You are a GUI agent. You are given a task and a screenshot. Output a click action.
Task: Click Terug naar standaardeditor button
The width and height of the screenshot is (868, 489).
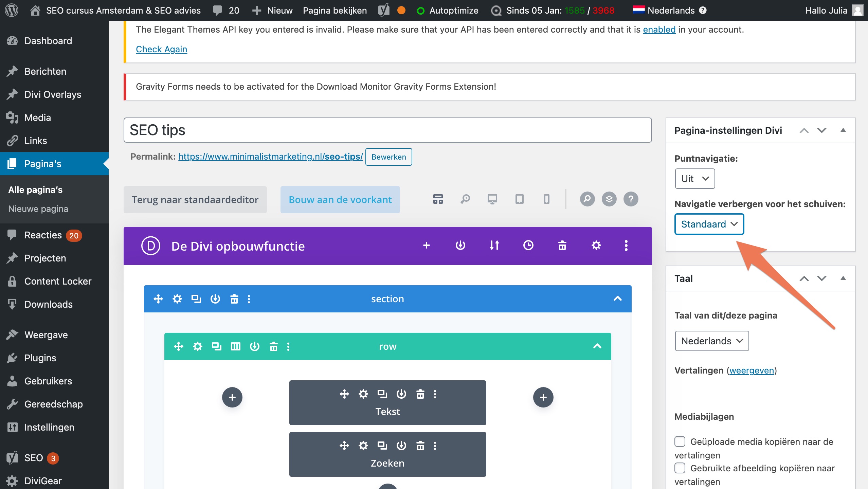(195, 200)
